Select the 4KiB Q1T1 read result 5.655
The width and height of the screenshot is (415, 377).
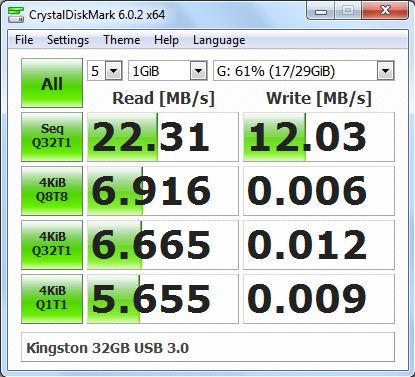(163, 299)
